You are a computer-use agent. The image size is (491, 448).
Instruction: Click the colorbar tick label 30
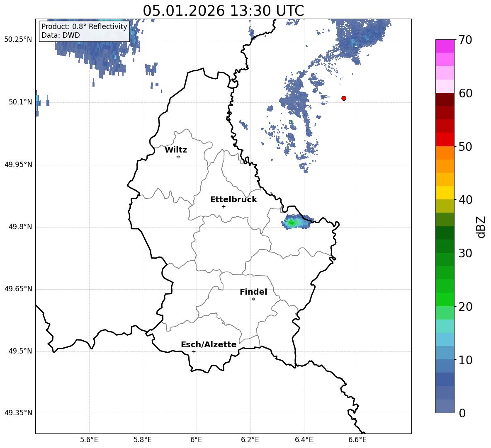(x=465, y=253)
